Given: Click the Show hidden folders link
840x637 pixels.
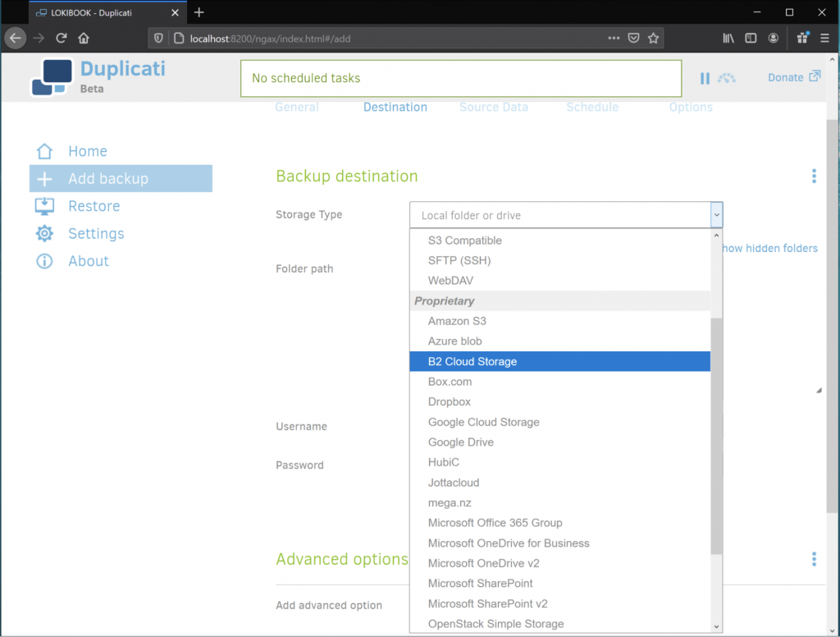Looking at the screenshot, I should point(769,248).
